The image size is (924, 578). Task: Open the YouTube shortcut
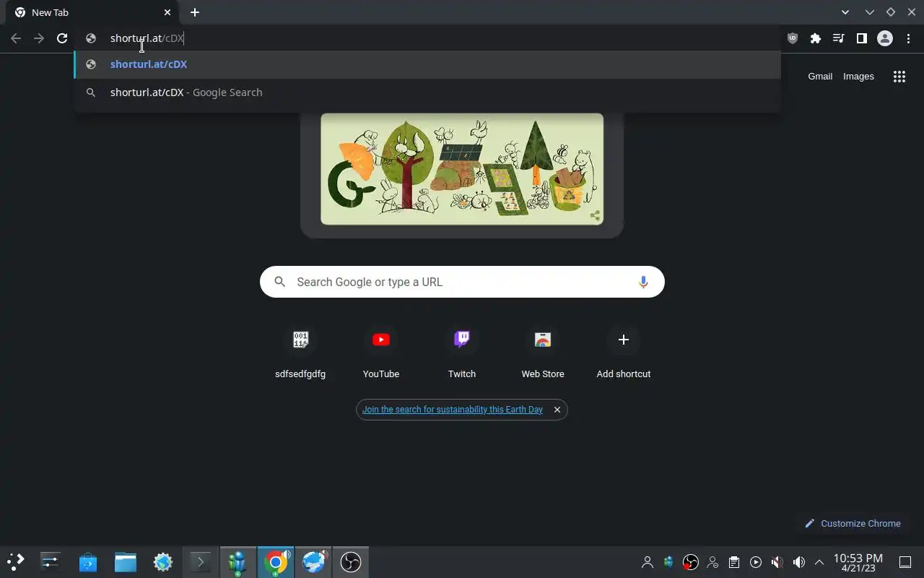(381, 352)
